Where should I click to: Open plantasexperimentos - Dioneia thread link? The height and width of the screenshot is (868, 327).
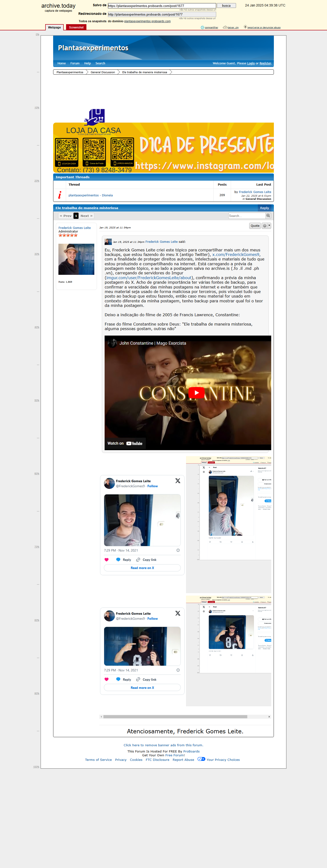pos(90,195)
